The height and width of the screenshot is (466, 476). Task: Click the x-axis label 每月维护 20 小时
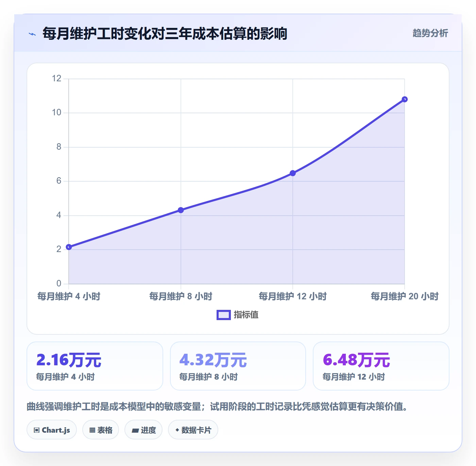[x=405, y=296]
